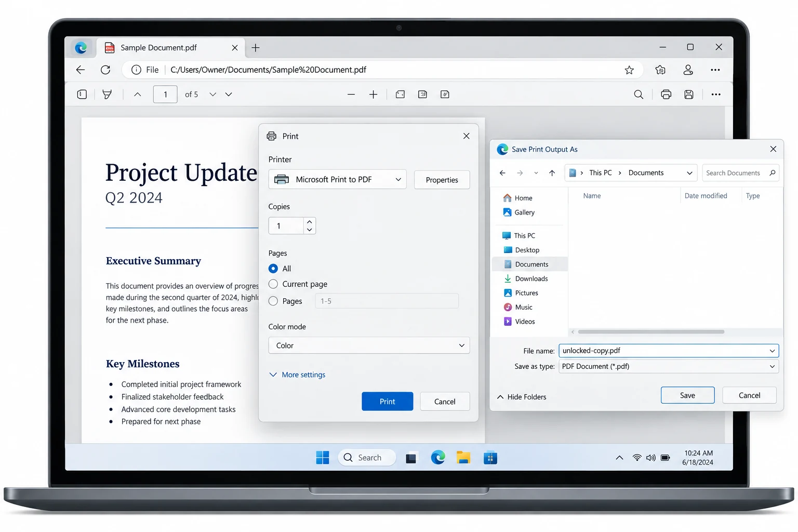
Task: Open the Save as type dropdown
Action: (669, 366)
